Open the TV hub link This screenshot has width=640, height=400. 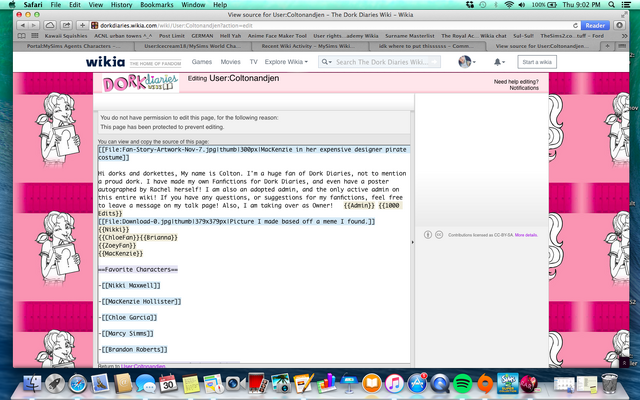(x=253, y=62)
